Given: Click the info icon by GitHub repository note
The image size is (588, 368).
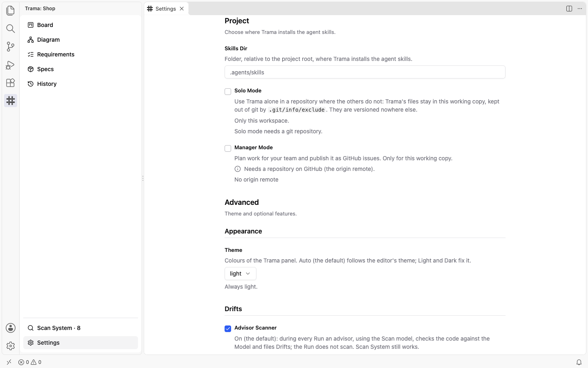Looking at the screenshot, I should (x=238, y=169).
